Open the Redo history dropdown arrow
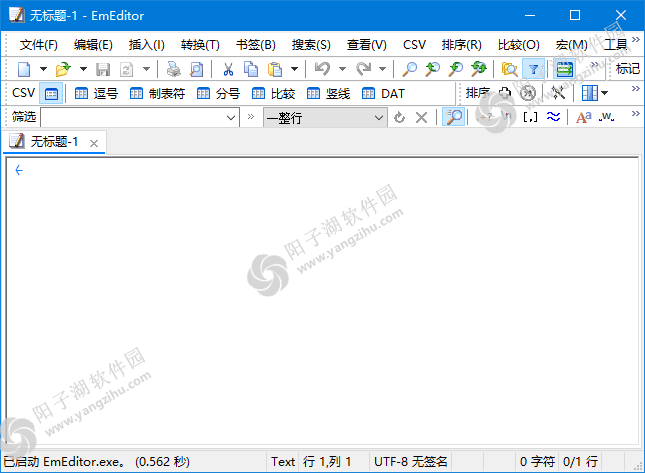Screen dimensions: 645x473 click(382, 69)
